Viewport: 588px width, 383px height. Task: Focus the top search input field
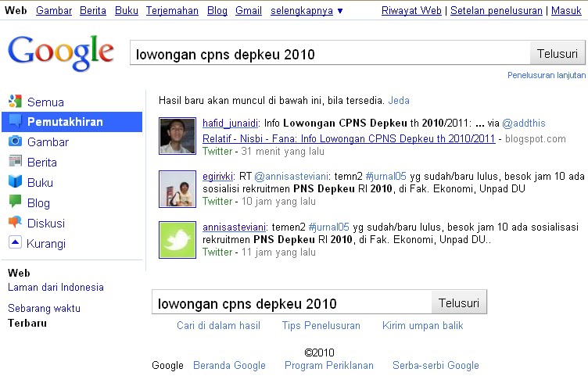[330, 54]
